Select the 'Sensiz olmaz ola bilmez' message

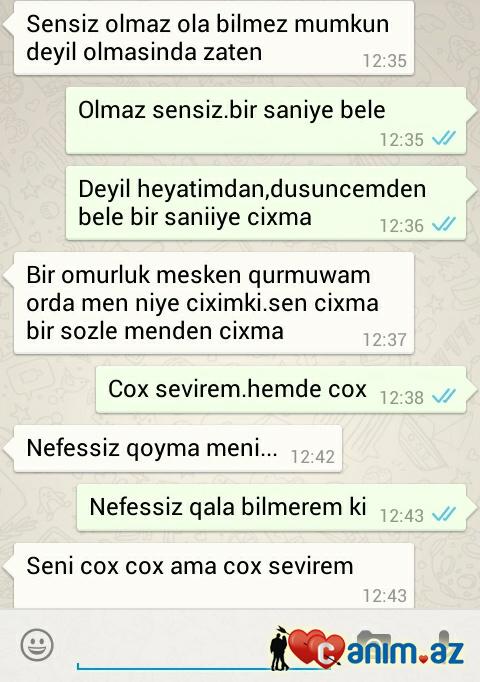214,38
